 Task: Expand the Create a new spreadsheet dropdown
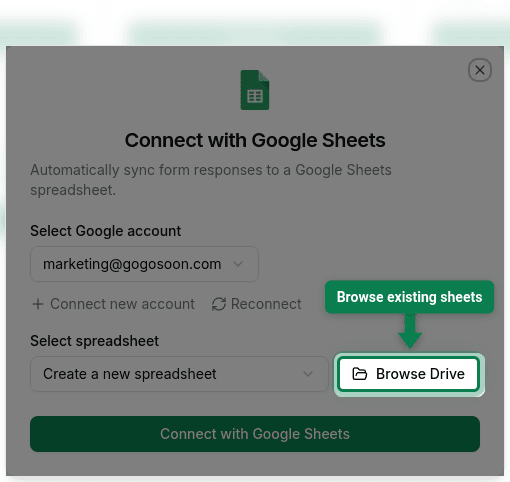pyautogui.click(x=179, y=374)
